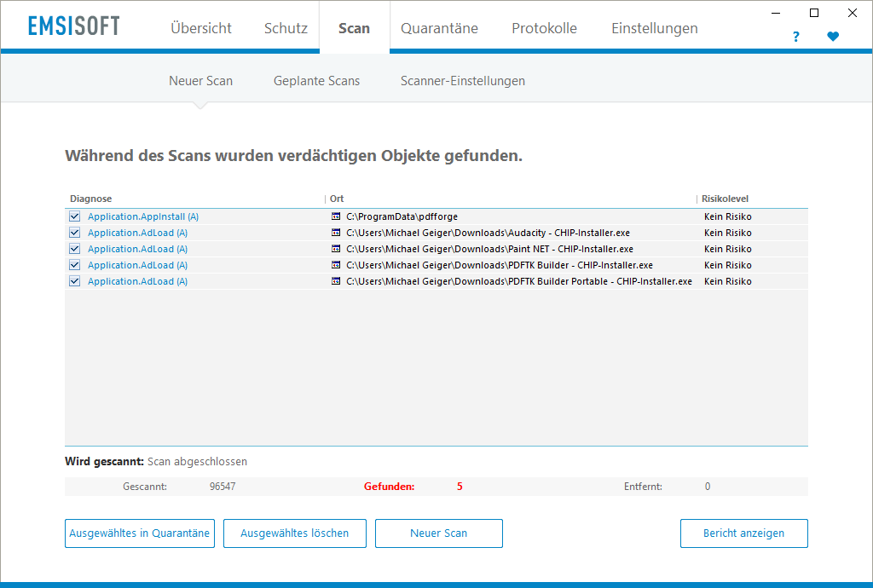The image size is (873, 588).
Task: Click file icon beside C:\ProgramData\pdfforge
Action: 336,216
